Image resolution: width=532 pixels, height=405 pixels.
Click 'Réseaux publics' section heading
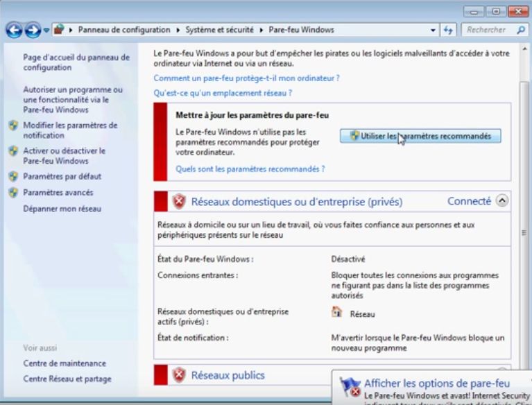228,375
